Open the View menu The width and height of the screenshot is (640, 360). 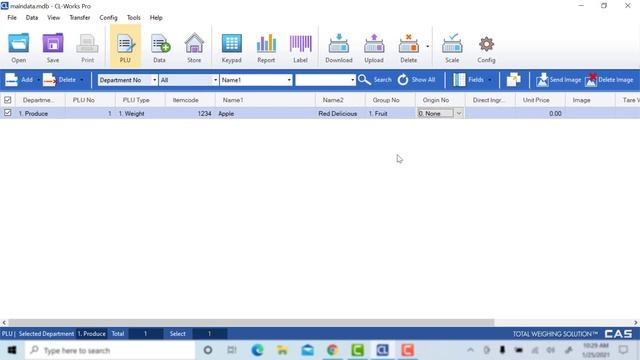click(x=53, y=18)
